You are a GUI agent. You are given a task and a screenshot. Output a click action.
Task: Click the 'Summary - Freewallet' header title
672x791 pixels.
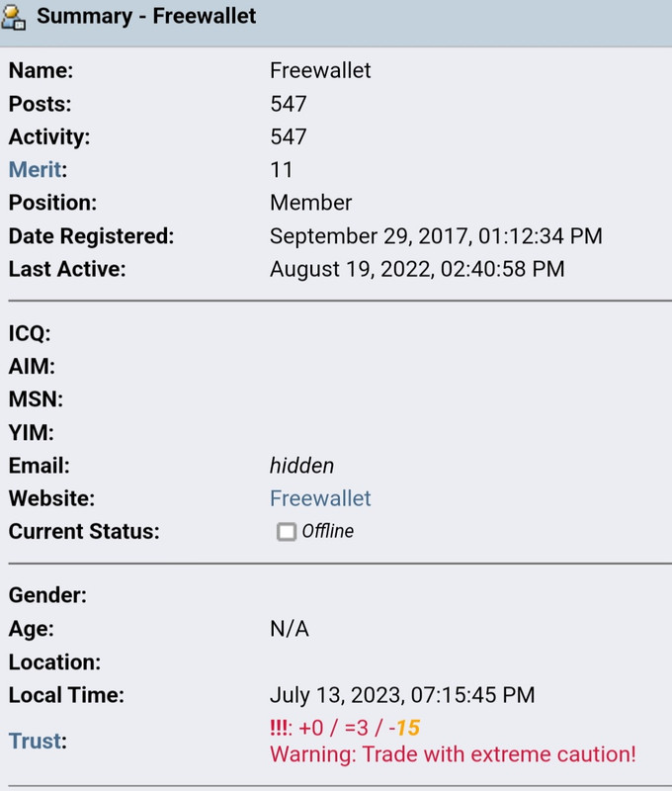[x=146, y=16]
